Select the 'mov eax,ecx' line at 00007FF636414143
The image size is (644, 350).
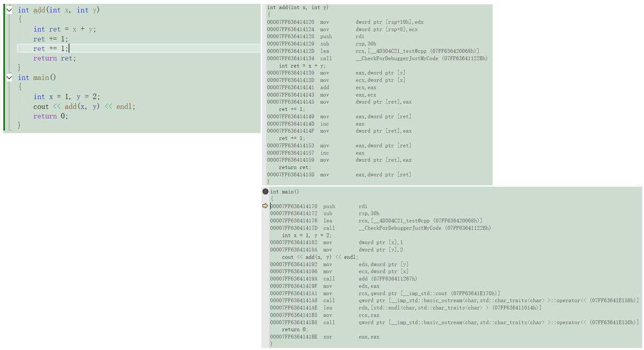point(322,95)
